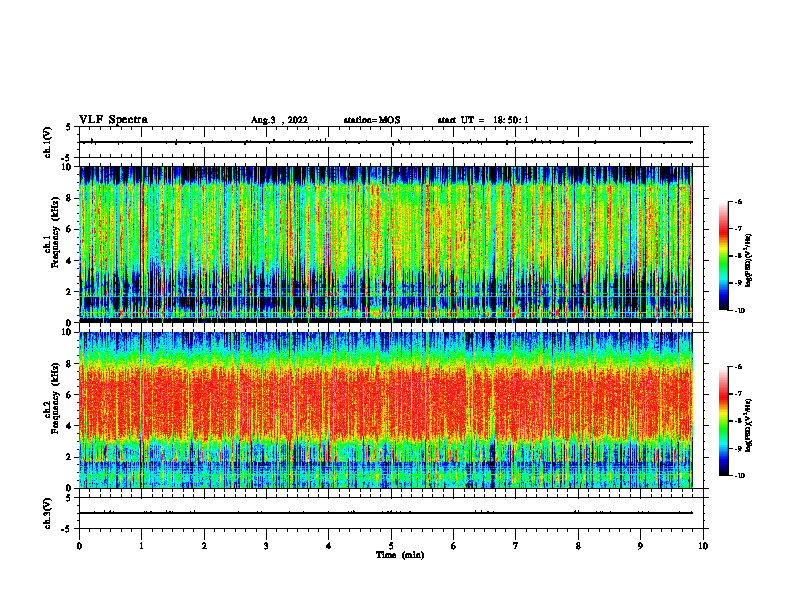Click the station=MOS label
Viewport: 792px width, 612px height.
point(372,120)
